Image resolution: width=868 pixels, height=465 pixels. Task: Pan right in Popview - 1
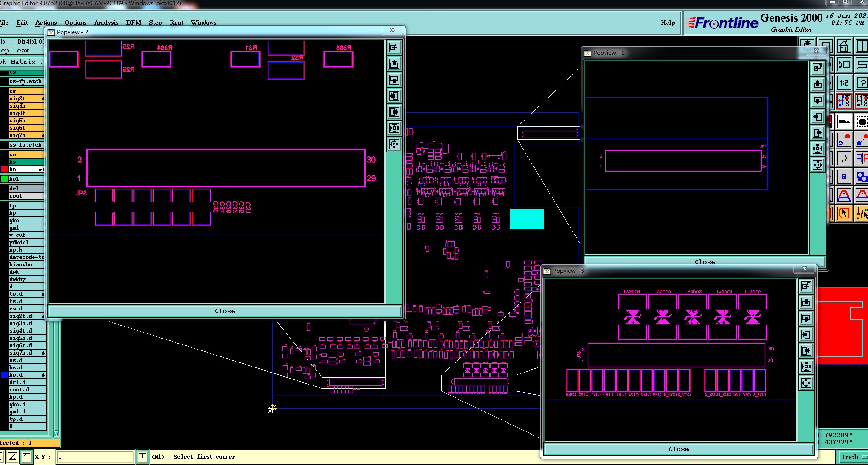coord(817,132)
